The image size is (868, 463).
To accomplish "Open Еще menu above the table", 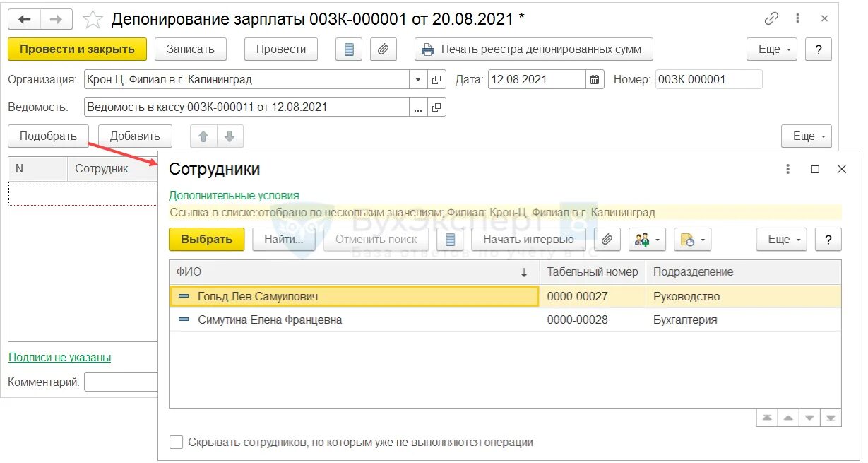I will coord(807,136).
